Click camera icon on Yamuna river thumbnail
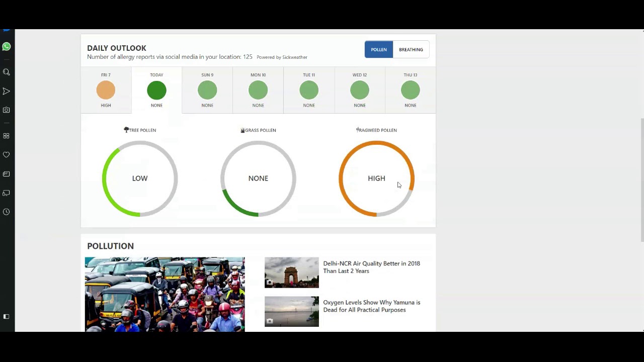This screenshot has width=644, height=362. [270, 321]
